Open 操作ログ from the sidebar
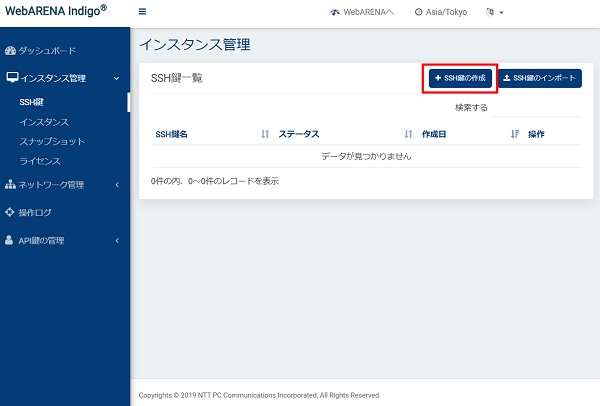 (x=35, y=212)
